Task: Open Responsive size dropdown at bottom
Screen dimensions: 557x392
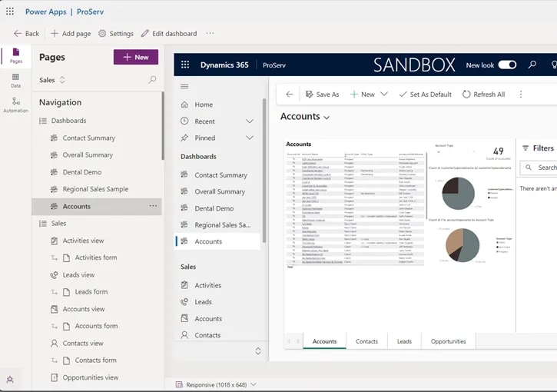Action: (x=254, y=384)
